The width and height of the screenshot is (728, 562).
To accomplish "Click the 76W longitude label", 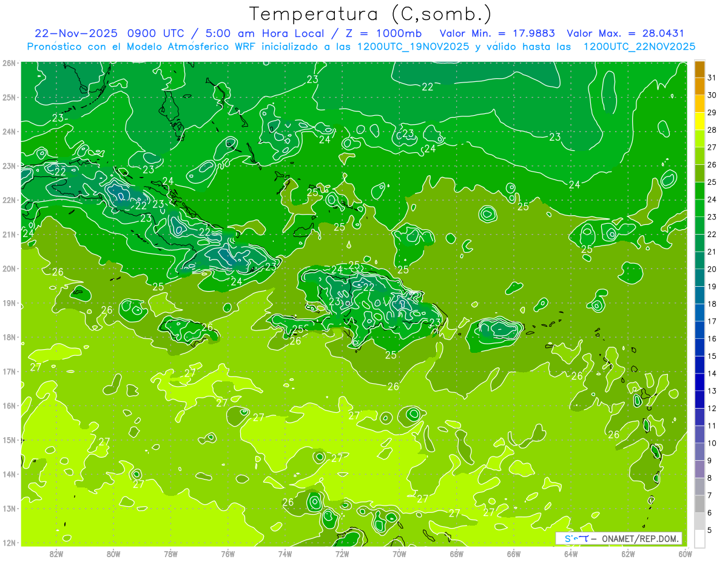I will pyautogui.click(x=228, y=554).
